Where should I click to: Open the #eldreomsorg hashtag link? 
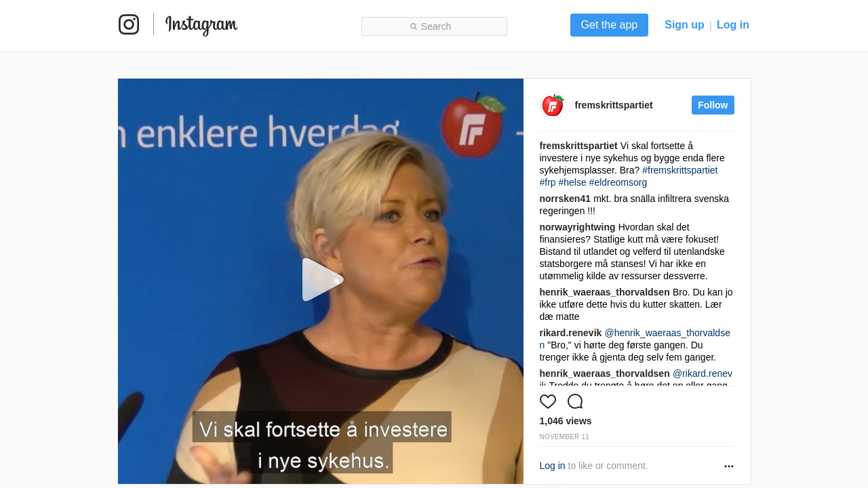[618, 182]
